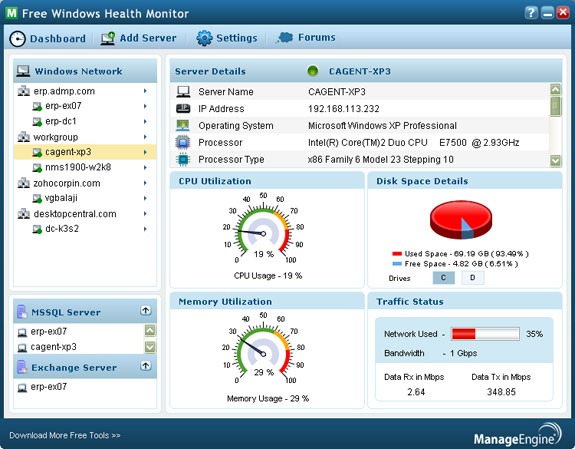Collapse the Exchange Server panel
575x449 pixels.
(146, 366)
